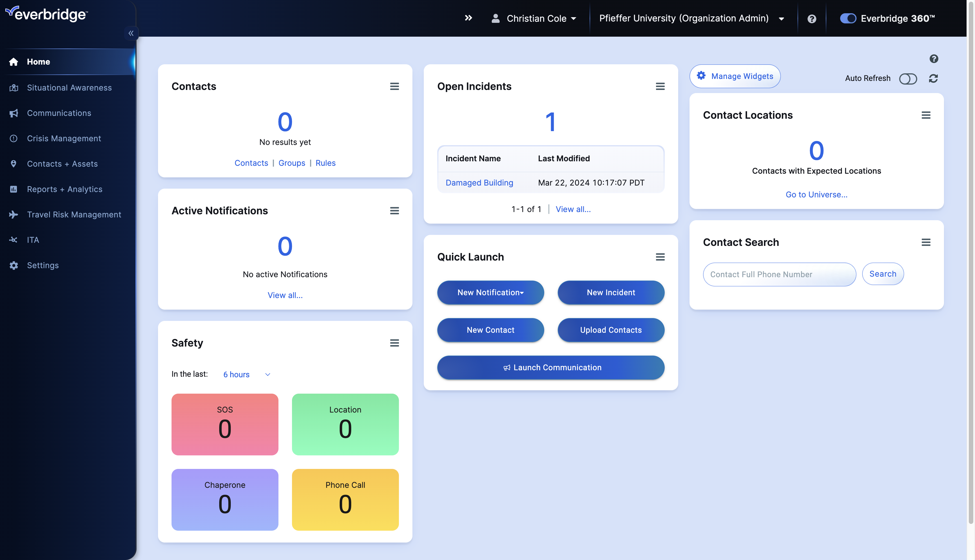Image resolution: width=975 pixels, height=560 pixels.
Task: Click the Upload Contacts button
Action: pos(611,330)
